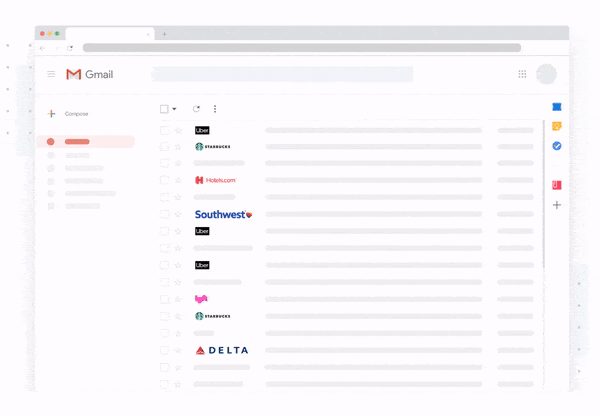Expand the select-all dropdown arrow
The width and height of the screenshot is (600, 416).
174,109
